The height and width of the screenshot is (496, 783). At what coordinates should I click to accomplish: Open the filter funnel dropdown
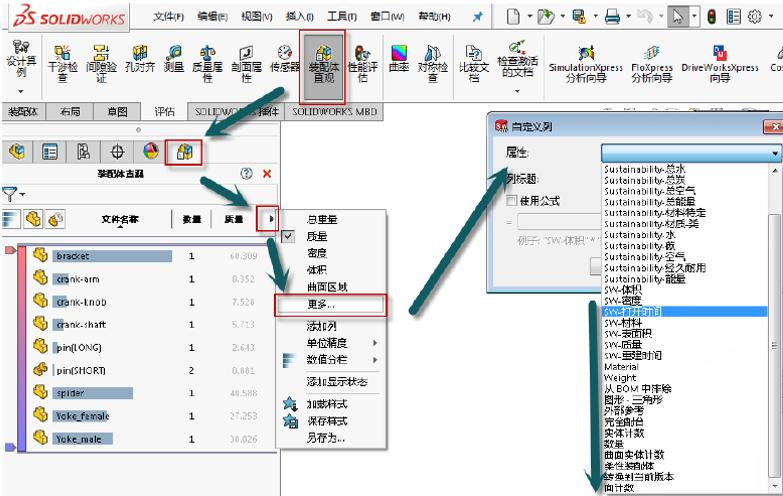[x=13, y=194]
